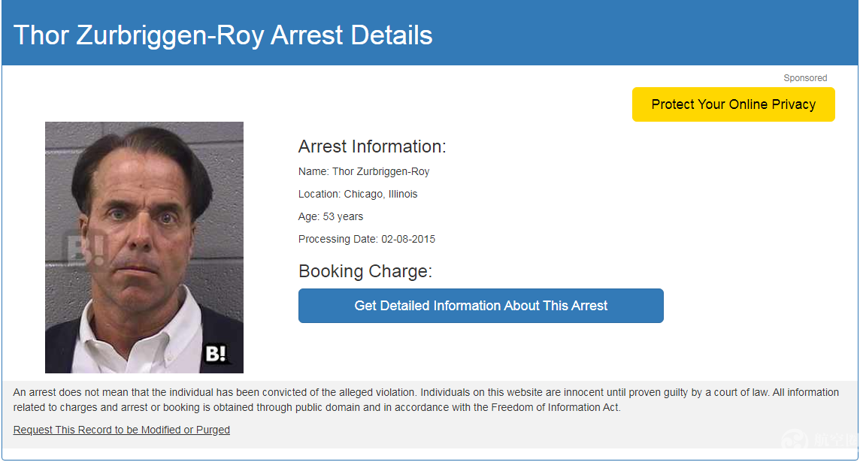
Task: Click the Booking Charge heading
Action: point(365,271)
